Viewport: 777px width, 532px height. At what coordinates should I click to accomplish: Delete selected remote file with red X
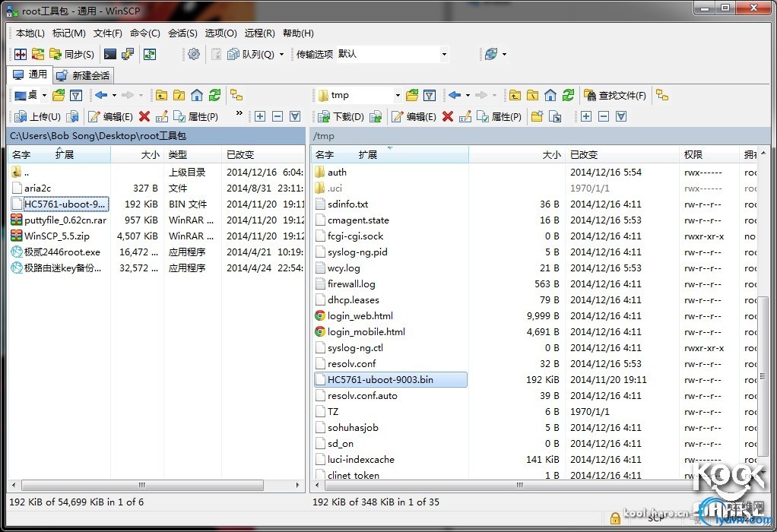click(x=448, y=116)
